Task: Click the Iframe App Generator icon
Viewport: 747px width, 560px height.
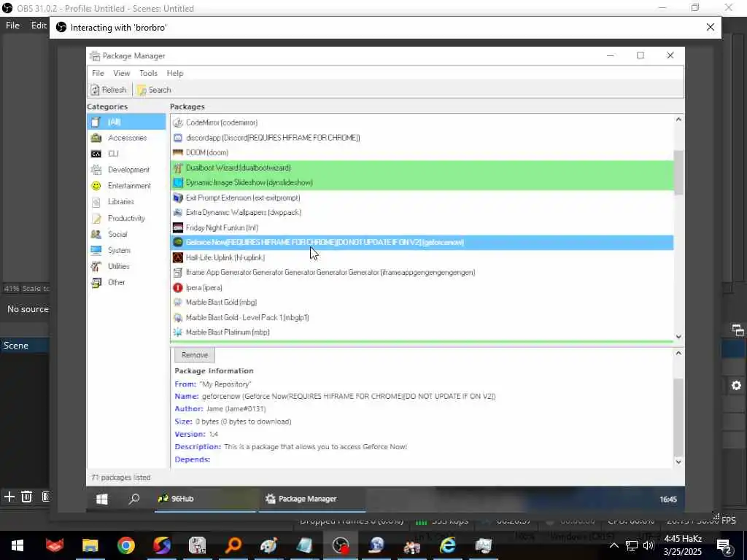Action: click(x=178, y=273)
